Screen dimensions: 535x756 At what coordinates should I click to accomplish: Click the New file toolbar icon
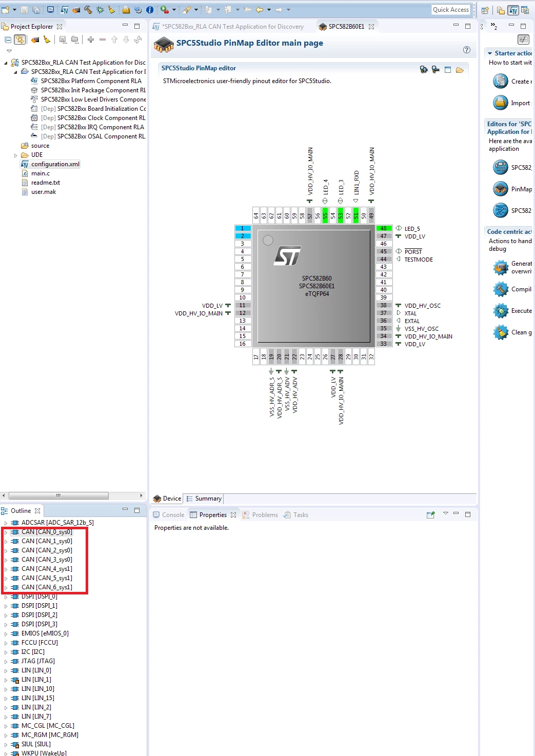pos(5,10)
